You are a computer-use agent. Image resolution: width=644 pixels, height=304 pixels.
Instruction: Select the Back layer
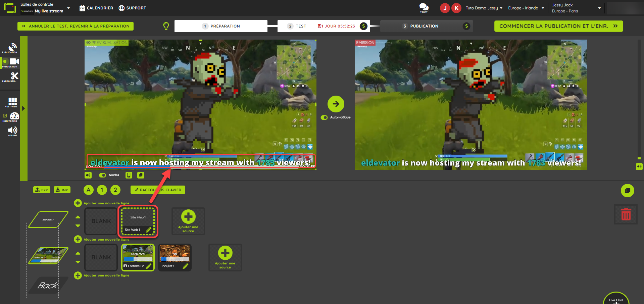[x=48, y=285]
